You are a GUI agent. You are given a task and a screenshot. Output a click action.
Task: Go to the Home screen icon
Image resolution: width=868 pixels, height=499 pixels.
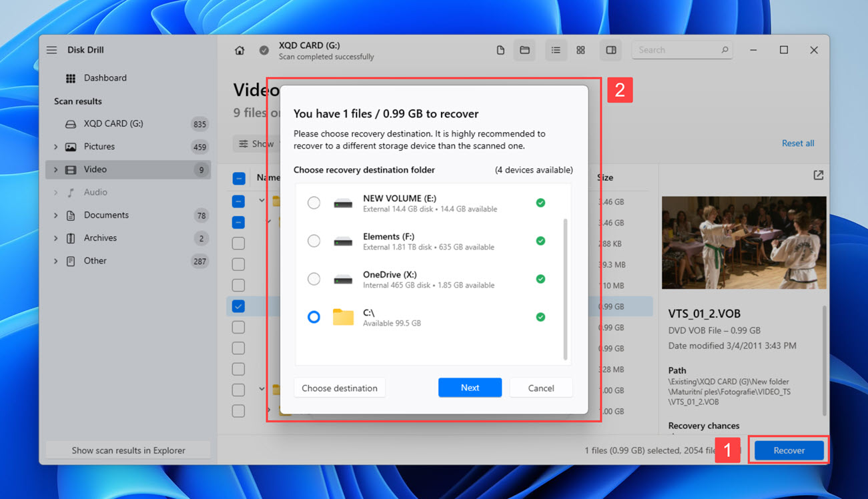(x=240, y=51)
